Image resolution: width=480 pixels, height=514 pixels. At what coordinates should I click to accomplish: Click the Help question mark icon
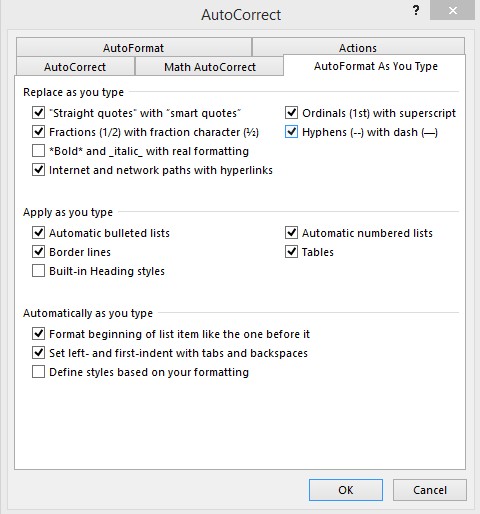point(416,11)
